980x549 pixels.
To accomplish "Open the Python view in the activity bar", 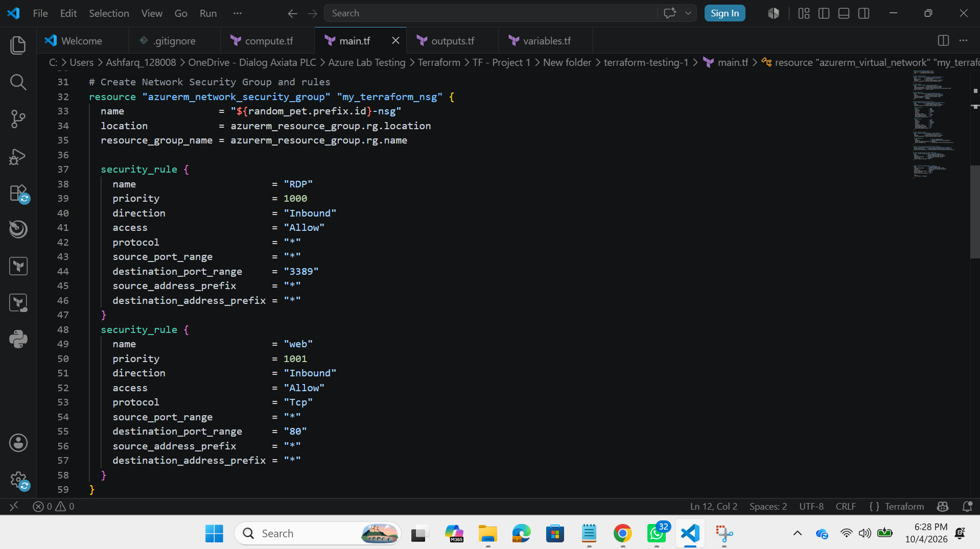I will [18, 339].
